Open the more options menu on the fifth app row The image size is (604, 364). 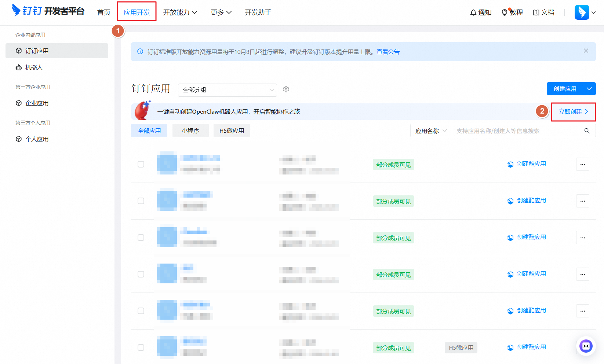pos(582,311)
